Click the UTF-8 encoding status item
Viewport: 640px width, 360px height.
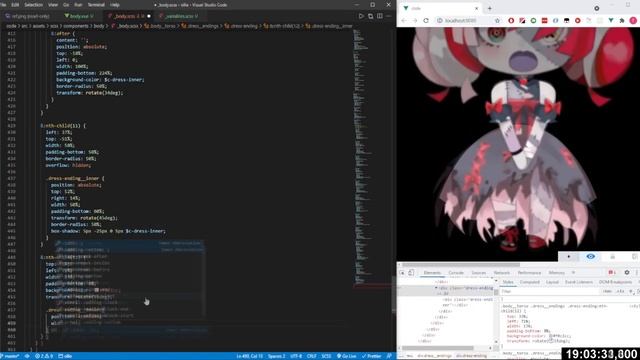pyautogui.click(x=296, y=356)
